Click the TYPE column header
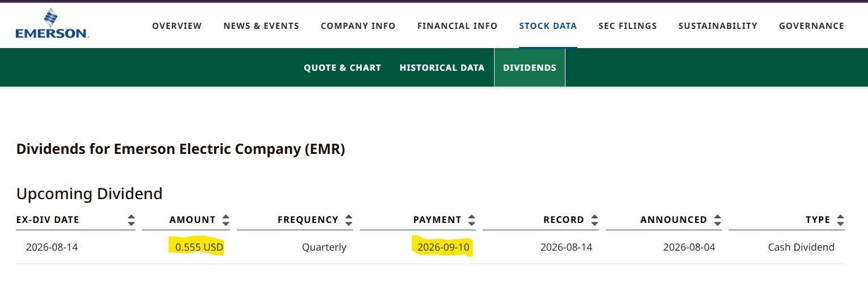868x284 pixels. [818, 220]
